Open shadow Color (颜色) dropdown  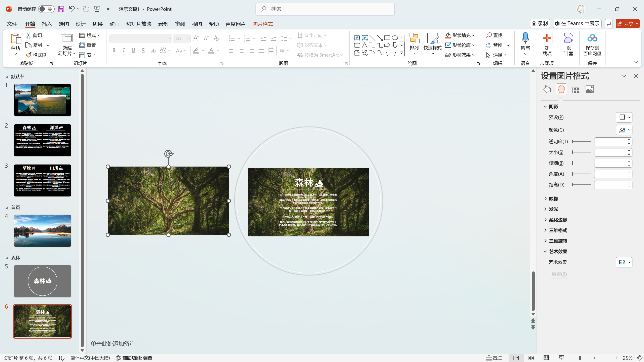[x=624, y=130]
